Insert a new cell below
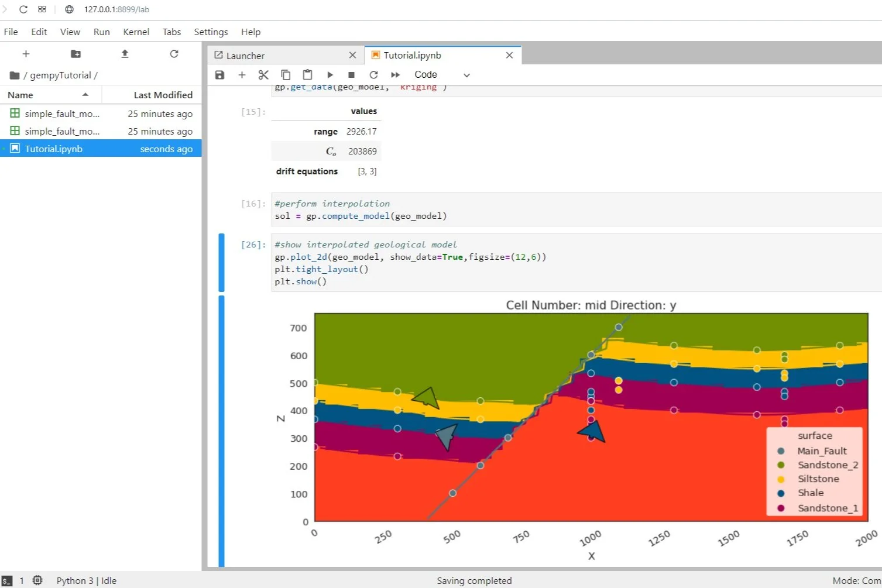The width and height of the screenshot is (882, 588). tap(242, 74)
